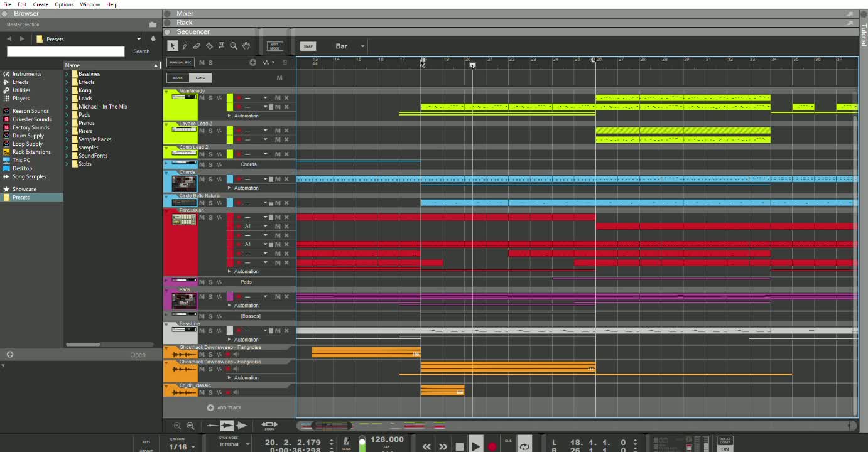Select the Razor tool
Screen dimensions: 868x452
[209, 46]
